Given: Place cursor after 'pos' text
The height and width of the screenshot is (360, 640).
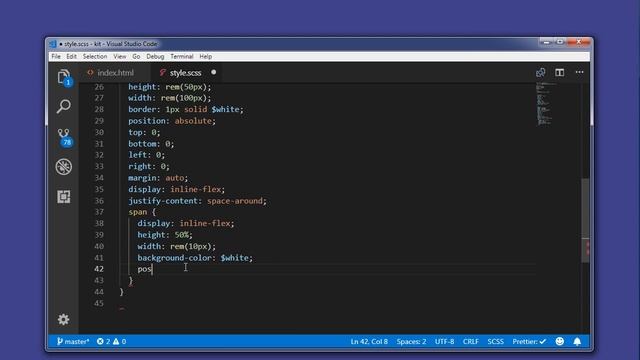Looking at the screenshot, I should pos(152,269).
